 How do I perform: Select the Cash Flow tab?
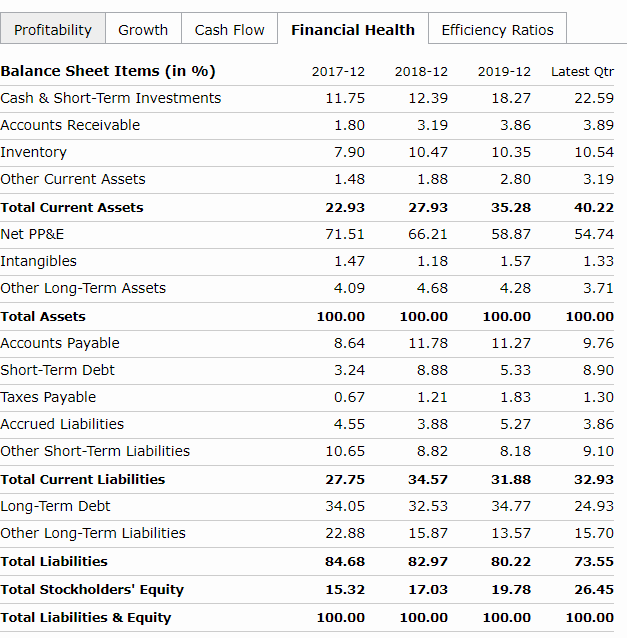[x=229, y=30]
